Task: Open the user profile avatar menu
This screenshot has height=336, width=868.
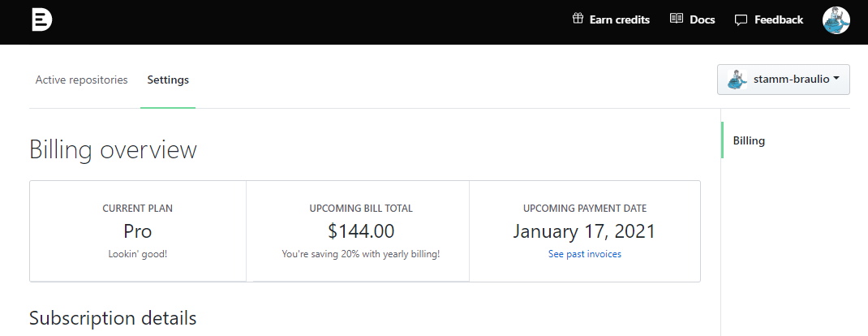Action: point(836,20)
